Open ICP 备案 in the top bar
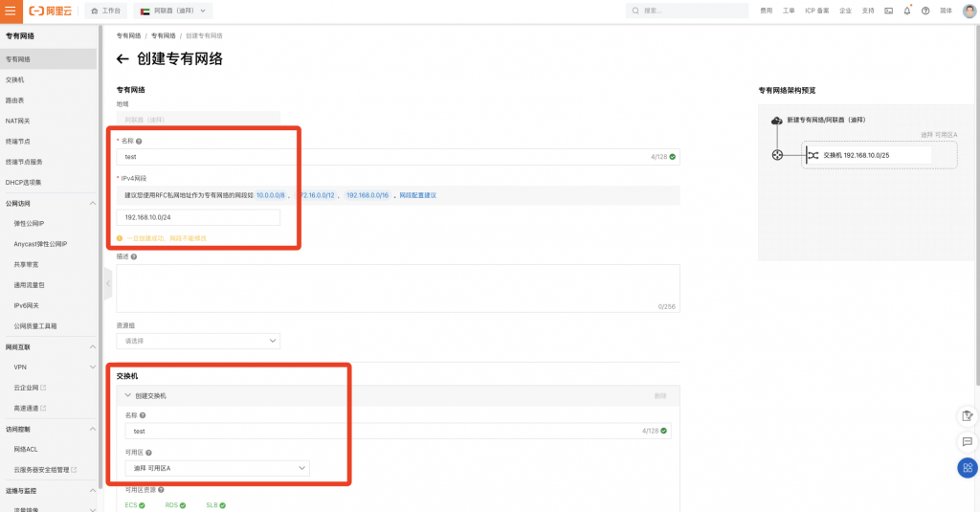This screenshot has height=512, width=980. 817,11
